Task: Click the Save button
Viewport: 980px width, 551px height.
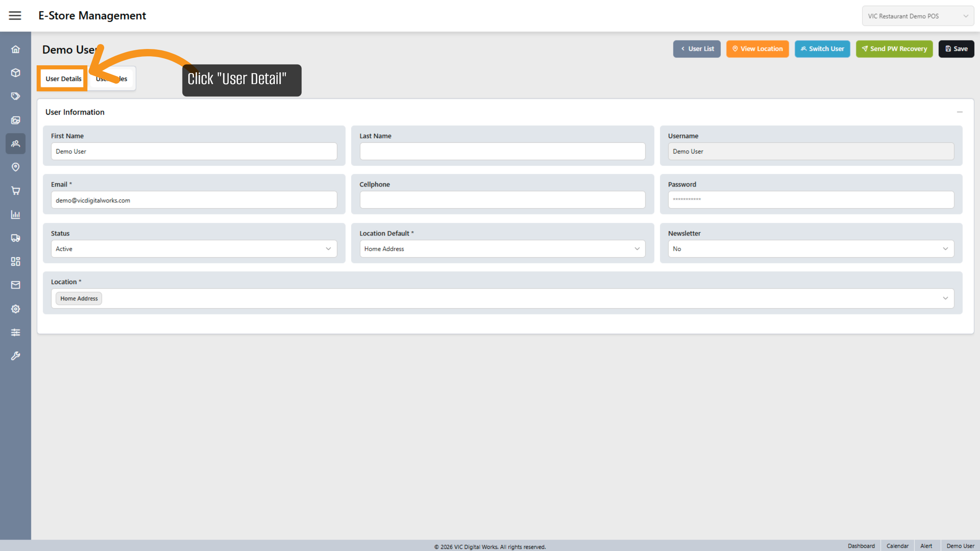Action: pos(956,49)
